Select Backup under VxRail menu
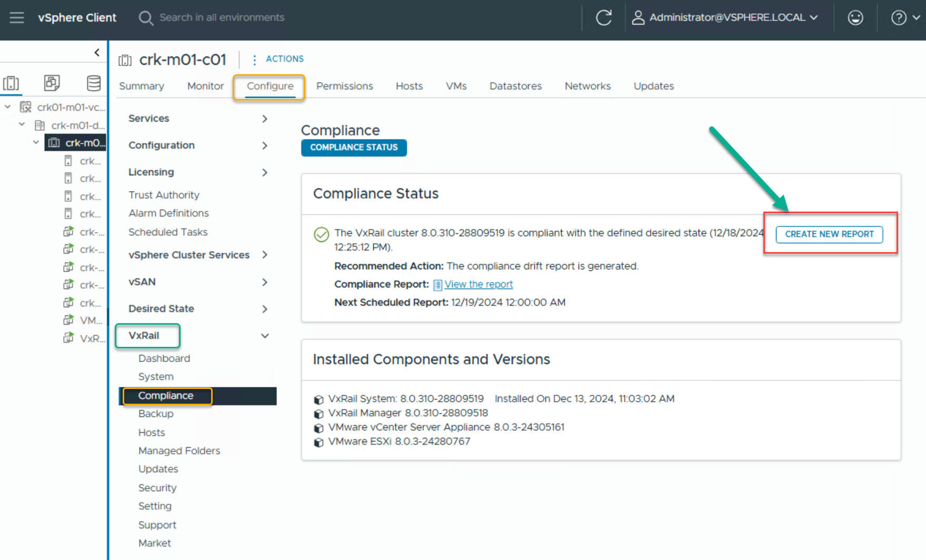The width and height of the screenshot is (926, 560). tap(156, 414)
